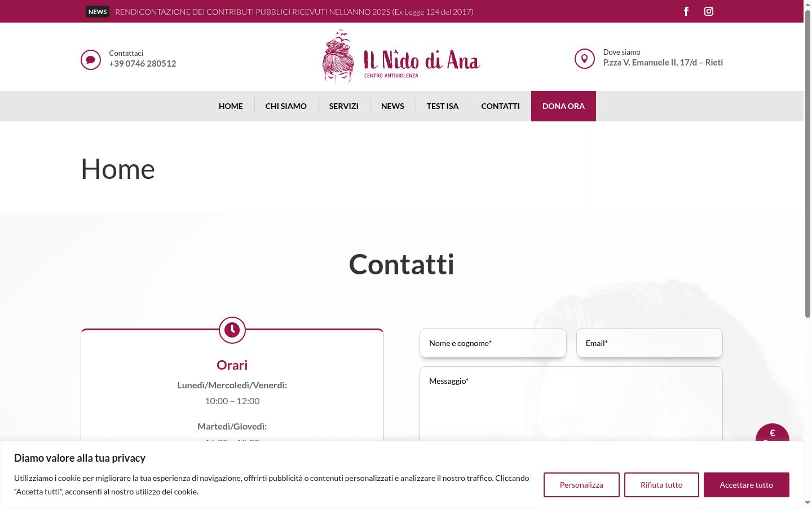
Task: Click the location pin icon
Action: click(x=585, y=59)
